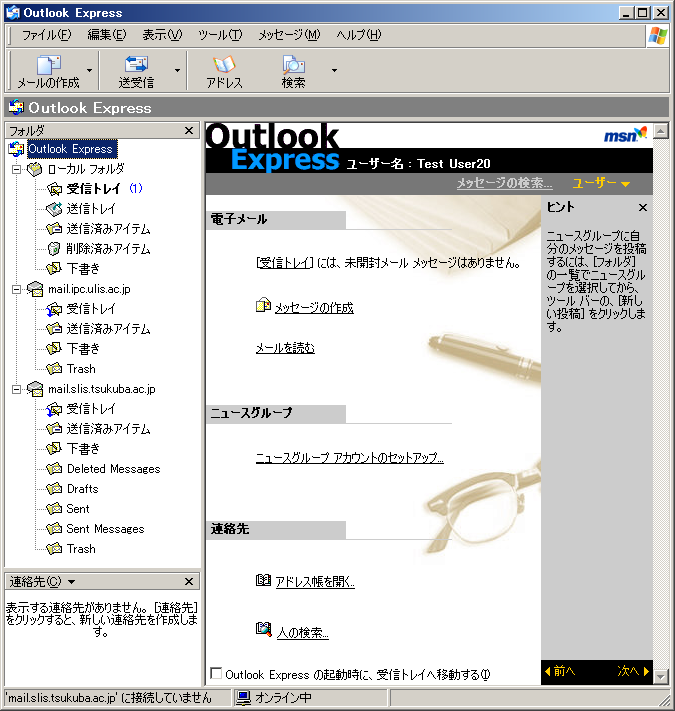The width and height of the screenshot is (675, 711).
Task: Open the local 受信トレイ (1) inbox icon
Action: [54, 189]
